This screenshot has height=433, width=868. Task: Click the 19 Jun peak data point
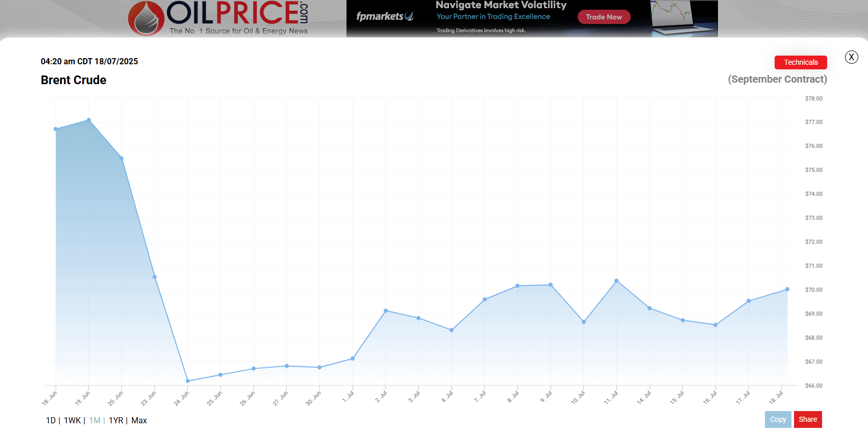(89, 120)
